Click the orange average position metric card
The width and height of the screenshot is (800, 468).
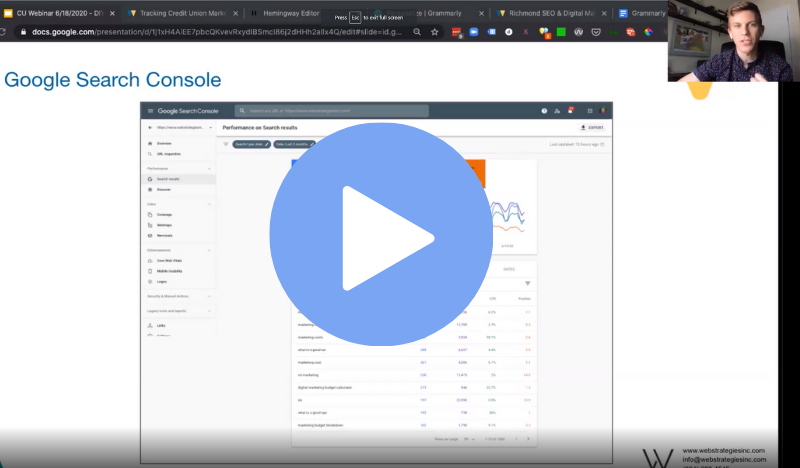476,174
